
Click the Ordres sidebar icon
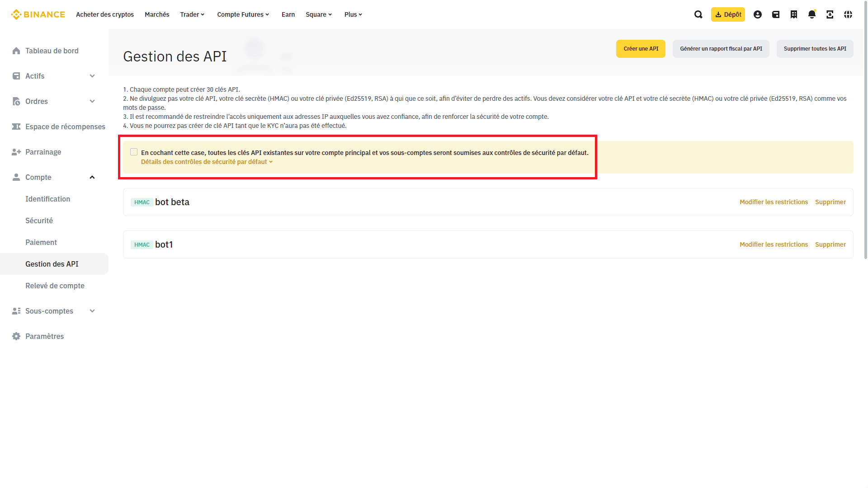click(16, 101)
